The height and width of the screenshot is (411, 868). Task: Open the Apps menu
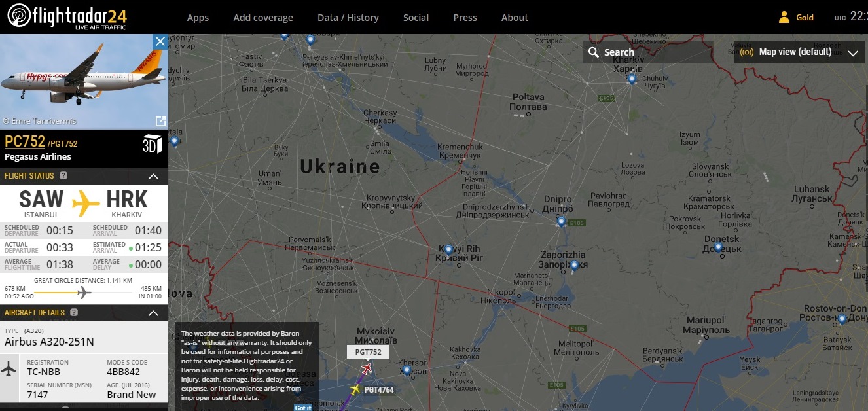tap(198, 18)
